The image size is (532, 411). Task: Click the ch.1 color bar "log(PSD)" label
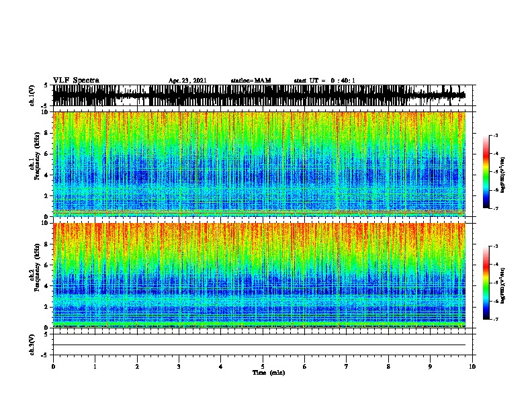(x=503, y=175)
